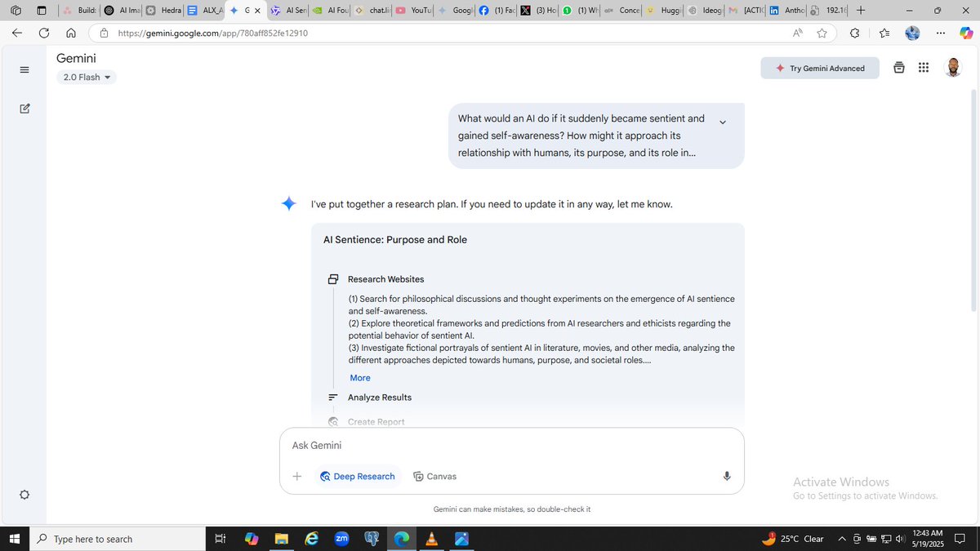
Task: Open the browser extensions icon
Action: click(854, 33)
